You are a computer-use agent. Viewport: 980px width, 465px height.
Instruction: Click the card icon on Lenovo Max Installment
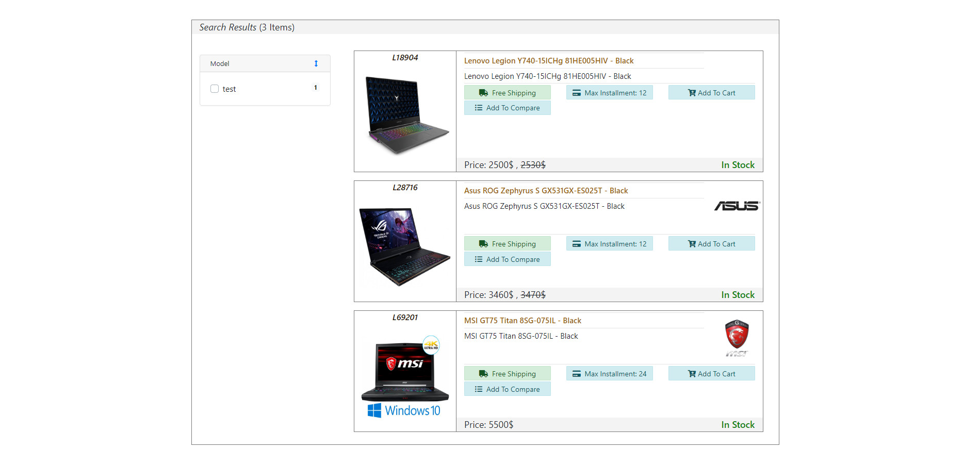point(577,93)
